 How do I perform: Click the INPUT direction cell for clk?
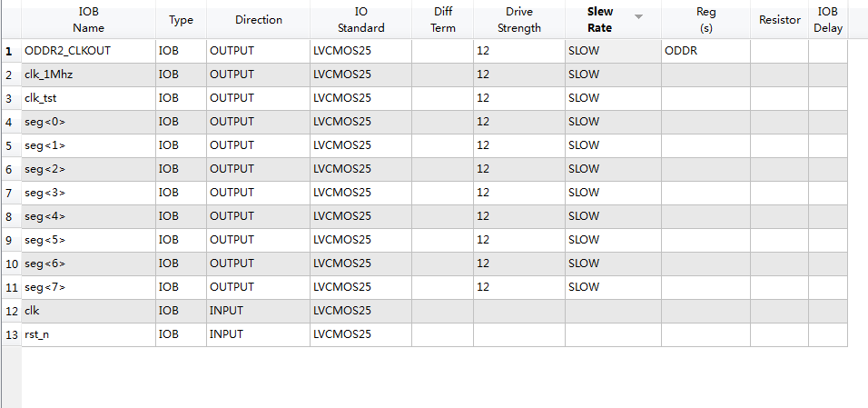point(258,311)
